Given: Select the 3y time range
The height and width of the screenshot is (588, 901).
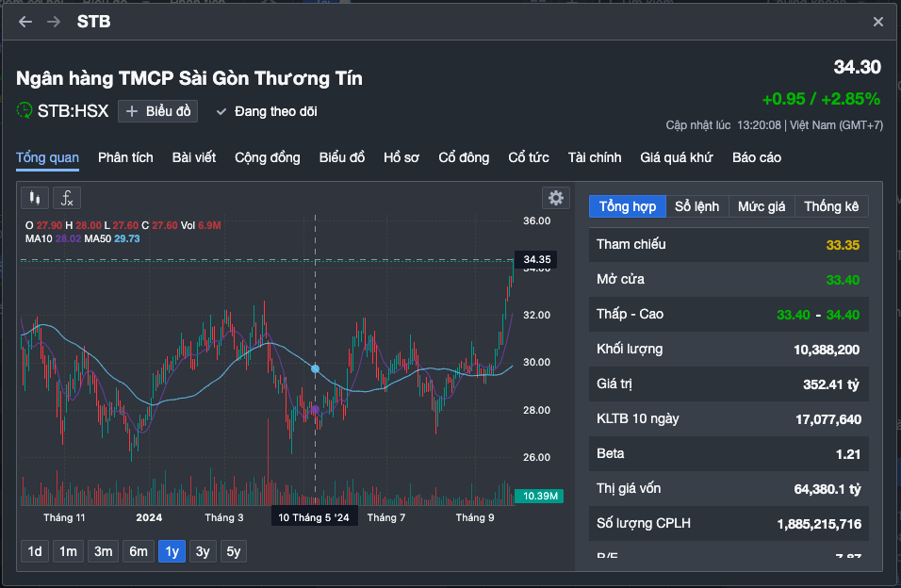Looking at the screenshot, I should [203, 552].
